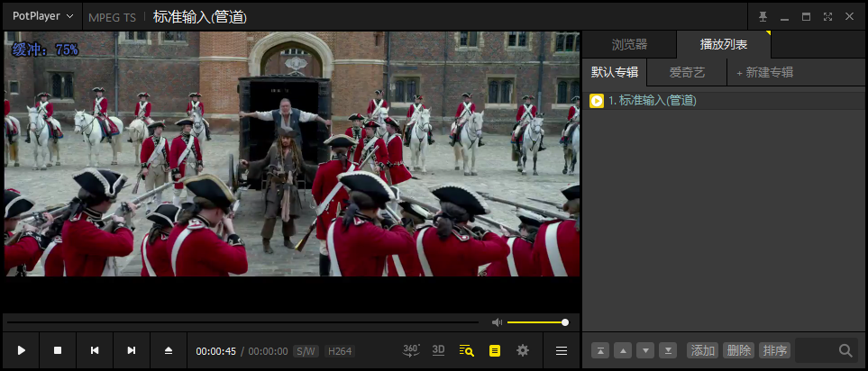Screen dimensions: 868x371
Task: Click the 添加 button
Action: [x=702, y=350]
